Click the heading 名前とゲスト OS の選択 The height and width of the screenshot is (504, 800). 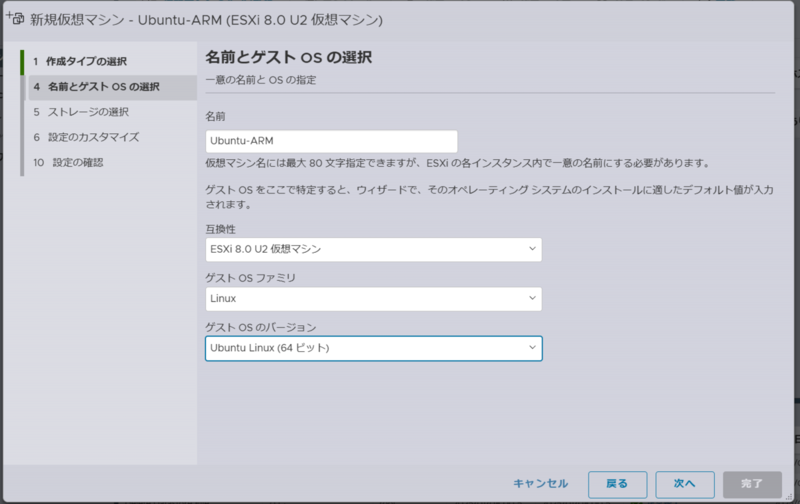pyautogui.click(x=289, y=57)
